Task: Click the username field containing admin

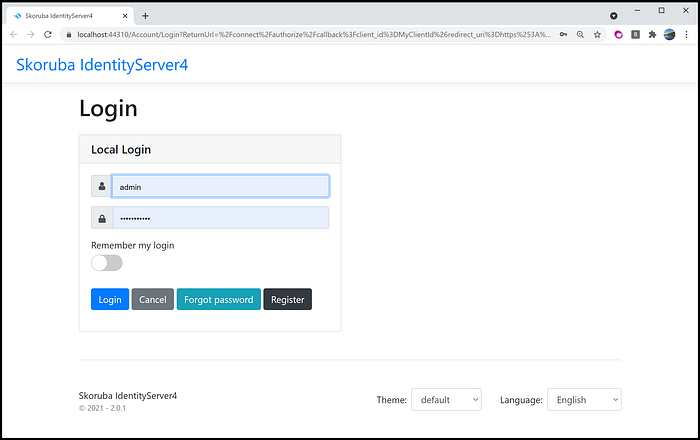Action: [x=221, y=186]
